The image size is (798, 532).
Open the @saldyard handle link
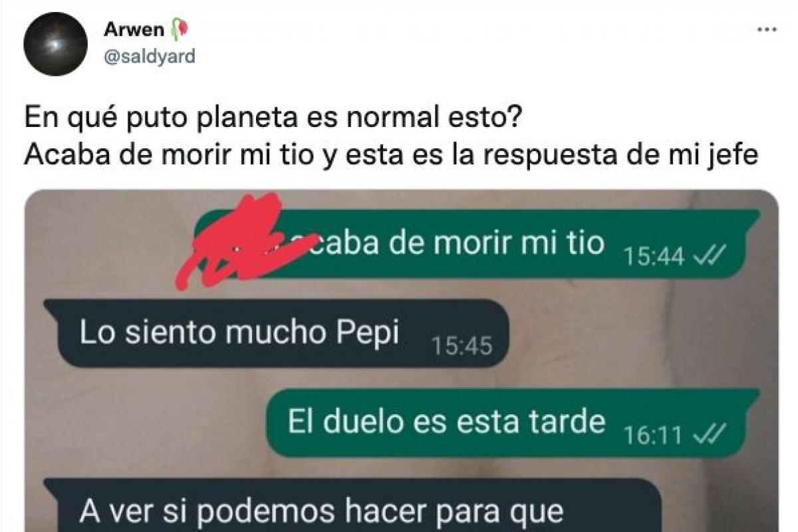pyautogui.click(x=150, y=57)
